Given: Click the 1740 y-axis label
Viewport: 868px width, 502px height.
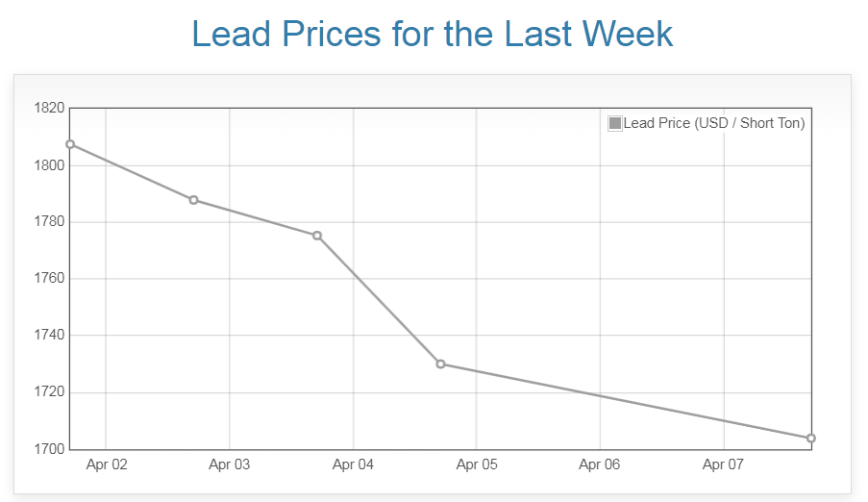Looking at the screenshot, I should [x=47, y=336].
